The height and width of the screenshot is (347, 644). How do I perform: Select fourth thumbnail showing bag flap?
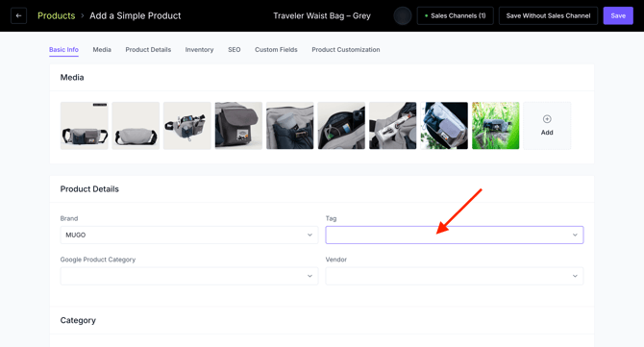[x=238, y=126]
